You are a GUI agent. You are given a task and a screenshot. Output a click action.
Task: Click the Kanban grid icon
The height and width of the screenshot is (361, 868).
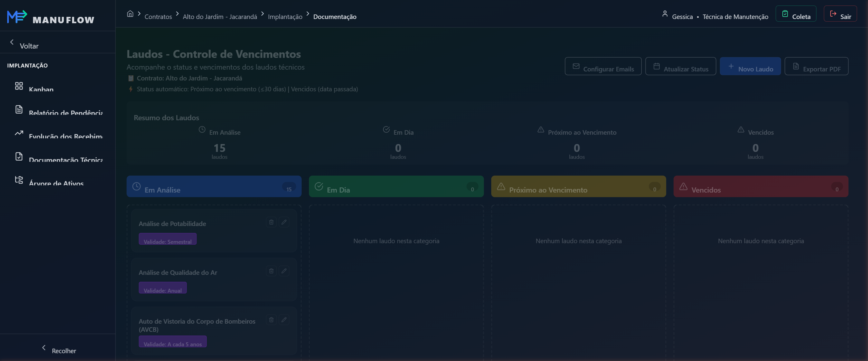[x=19, y=86]
